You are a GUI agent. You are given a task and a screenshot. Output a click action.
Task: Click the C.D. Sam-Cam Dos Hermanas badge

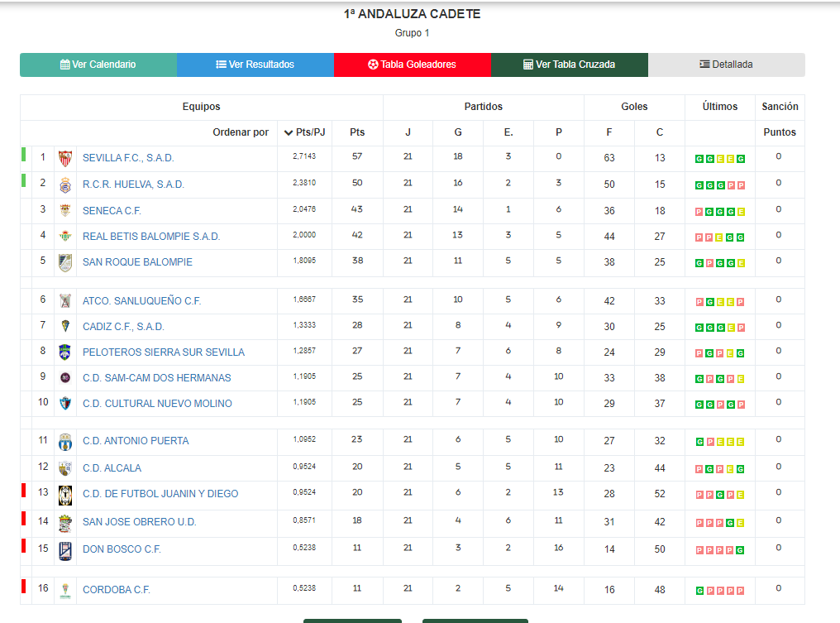[x=65, y=378]
